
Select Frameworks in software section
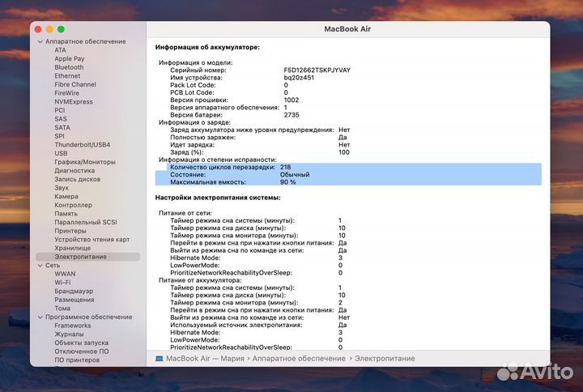tap(73, 326)
